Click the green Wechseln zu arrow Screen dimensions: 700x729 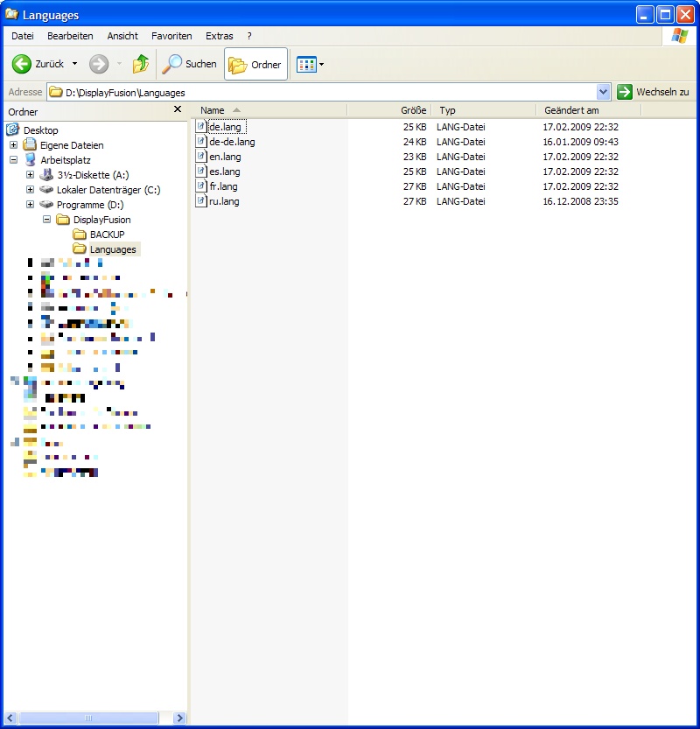[x=625, y=92]
